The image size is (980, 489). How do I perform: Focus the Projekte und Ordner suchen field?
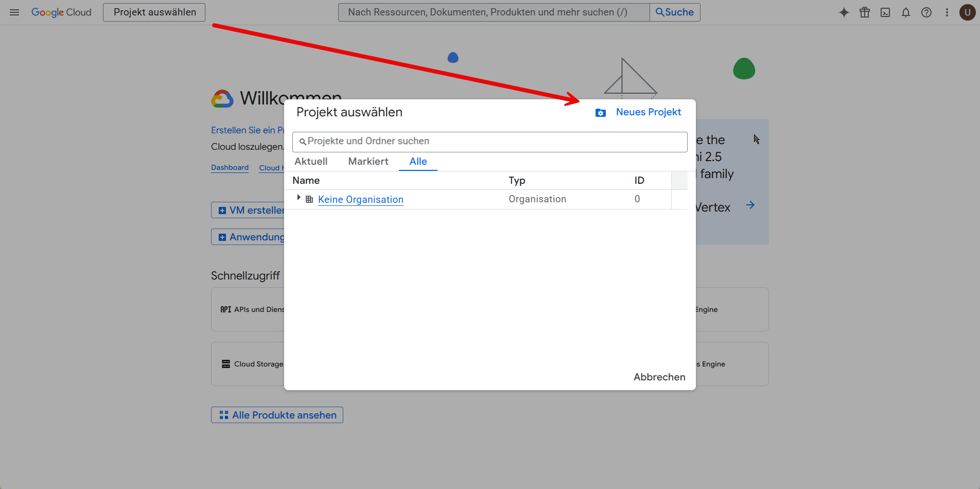tap(489, 142)
